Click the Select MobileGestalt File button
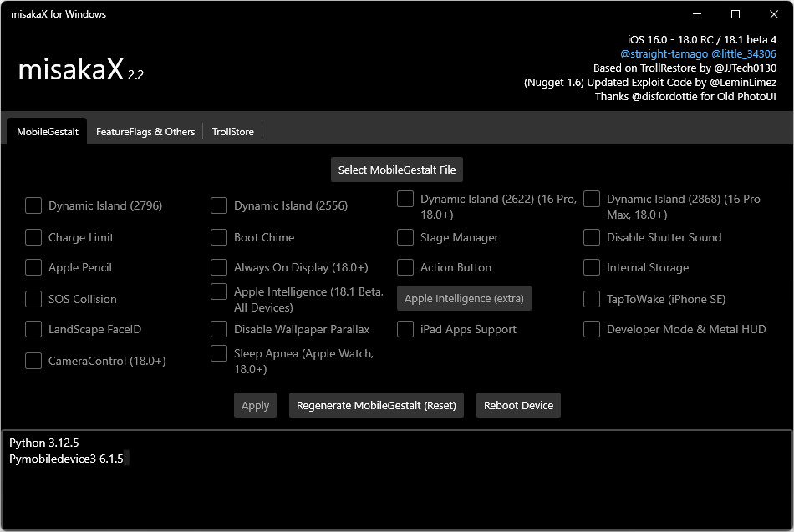The height and width of the screenshot is (532, 794). (397, 170)
